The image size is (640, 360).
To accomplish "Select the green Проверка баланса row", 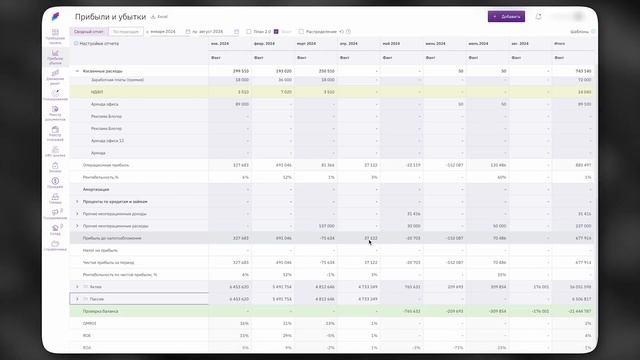I will pos(331,311).
